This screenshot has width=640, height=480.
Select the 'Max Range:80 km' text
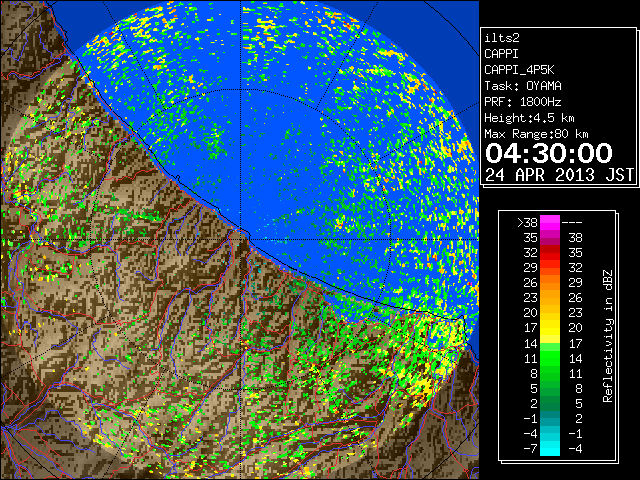click(x=536, y=134)
